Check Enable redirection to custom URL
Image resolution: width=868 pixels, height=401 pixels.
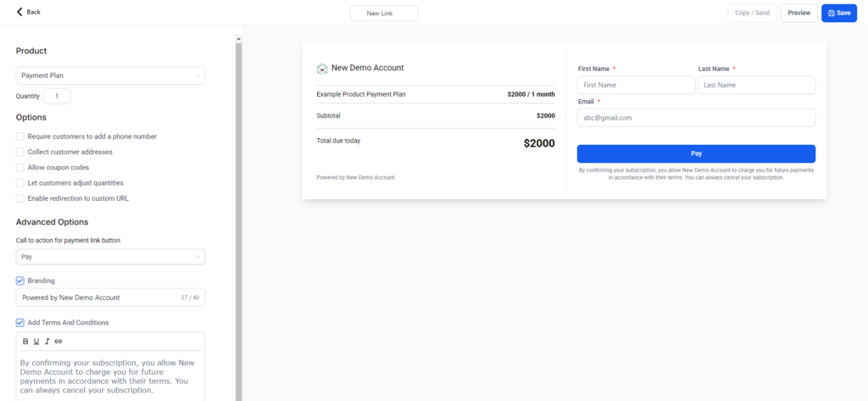[x=20, y=198]
